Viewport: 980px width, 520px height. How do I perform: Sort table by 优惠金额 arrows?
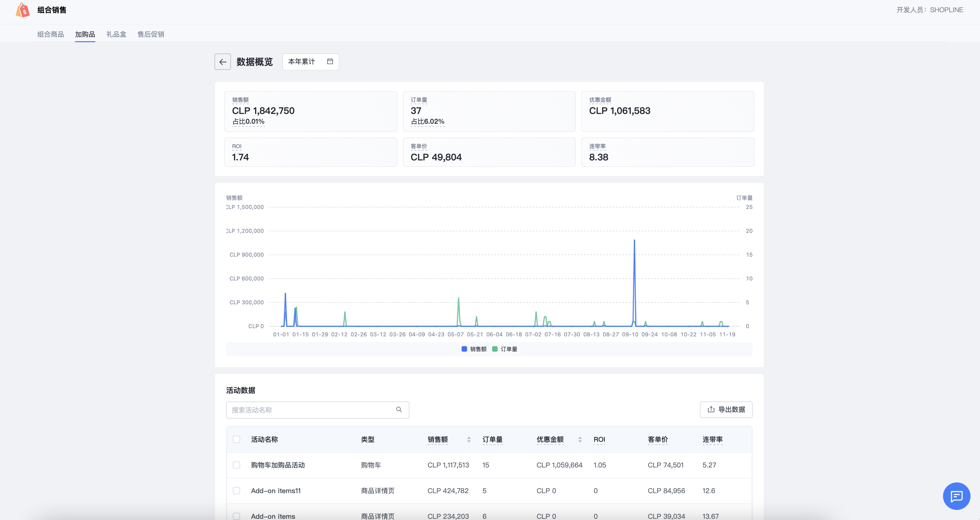click(x=580, y=439)
